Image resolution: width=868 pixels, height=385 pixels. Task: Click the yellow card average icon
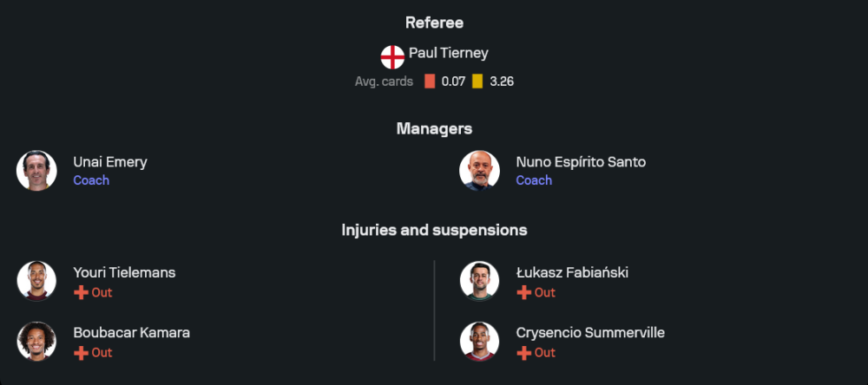pos(477,82)
